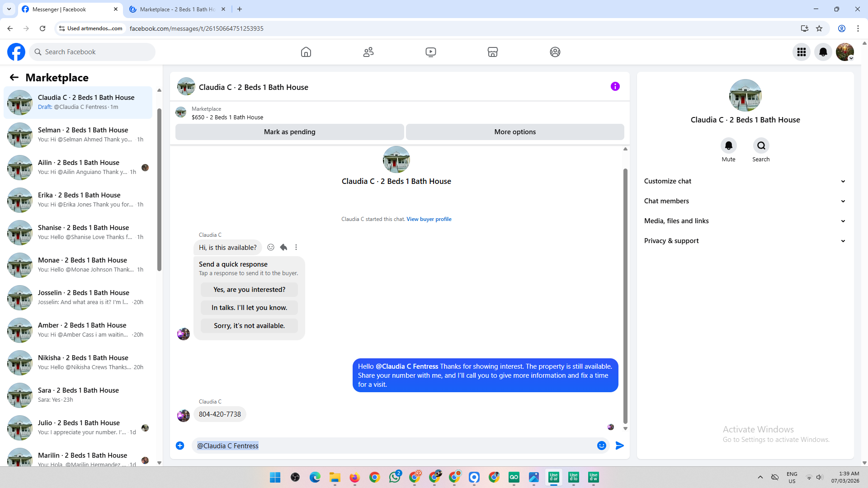
Task: Switch to the Marketplace browser tab
Action: [177, 9]
